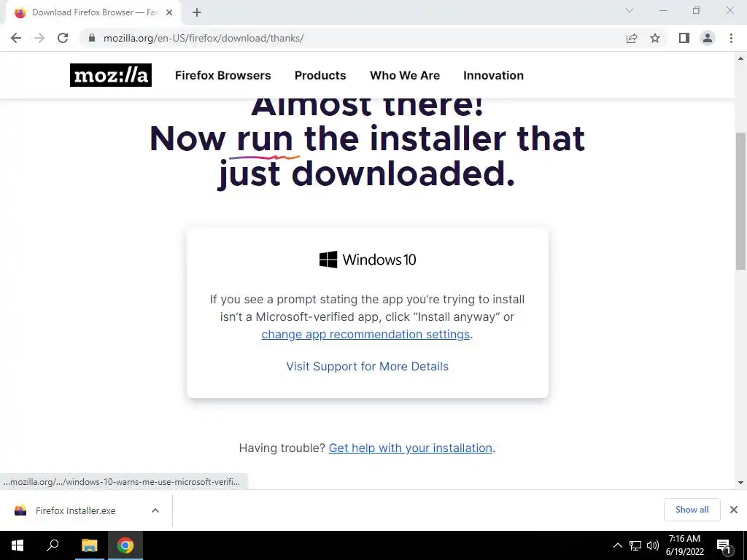The height and width of the screenshot is (560, 747).
Task: Open network status tray icon
Action: pyautogui.click(x=635, y=545)
